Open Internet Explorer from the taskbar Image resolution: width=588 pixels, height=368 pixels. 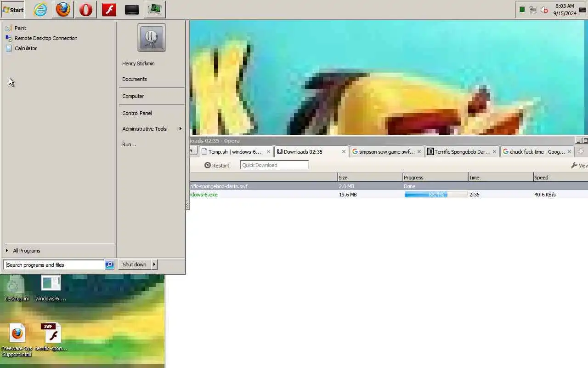(40, 9)
